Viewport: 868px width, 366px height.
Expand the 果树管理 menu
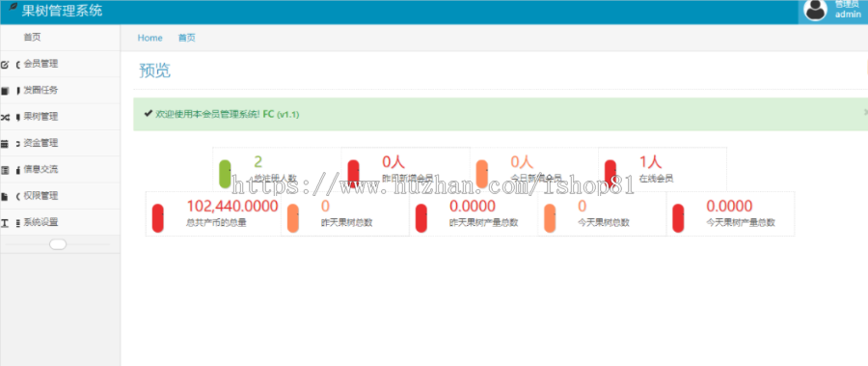click(x=60, y=117)
